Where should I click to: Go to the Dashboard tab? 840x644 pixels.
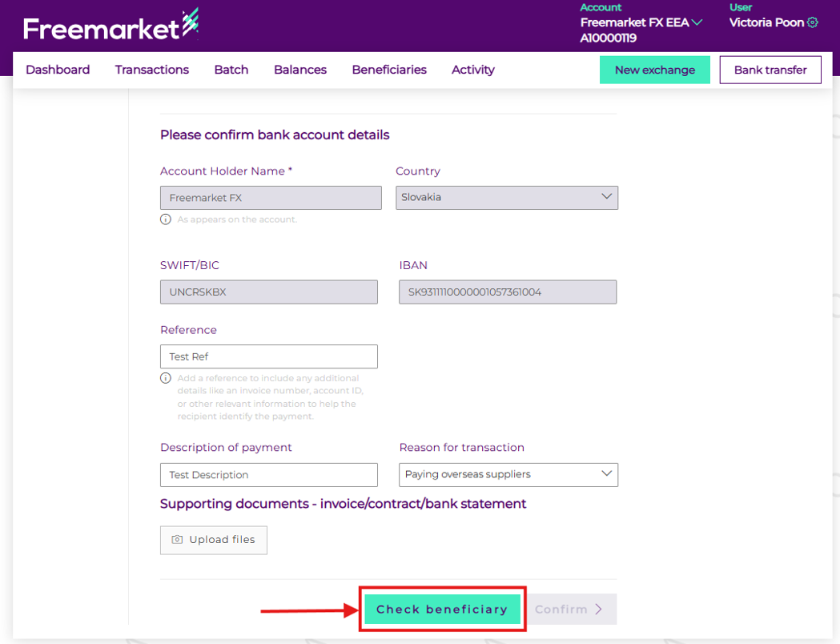coord(58,70)
